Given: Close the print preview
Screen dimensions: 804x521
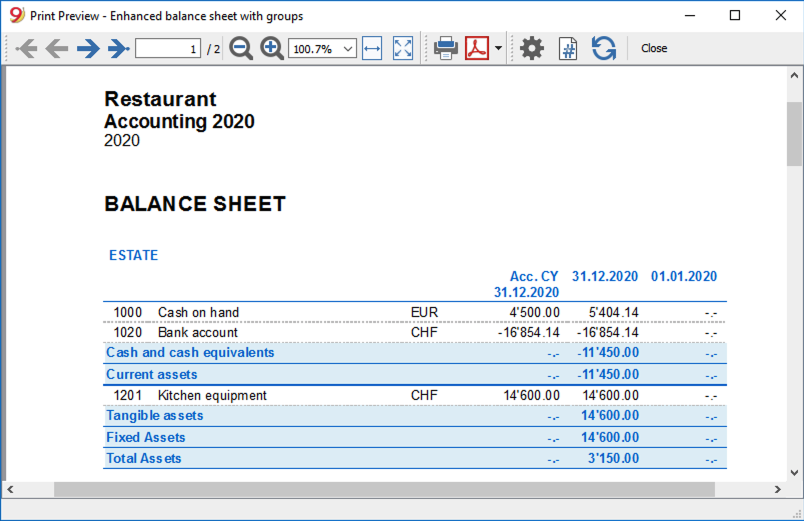Looking at the screenshot, I should coord(654,48).
